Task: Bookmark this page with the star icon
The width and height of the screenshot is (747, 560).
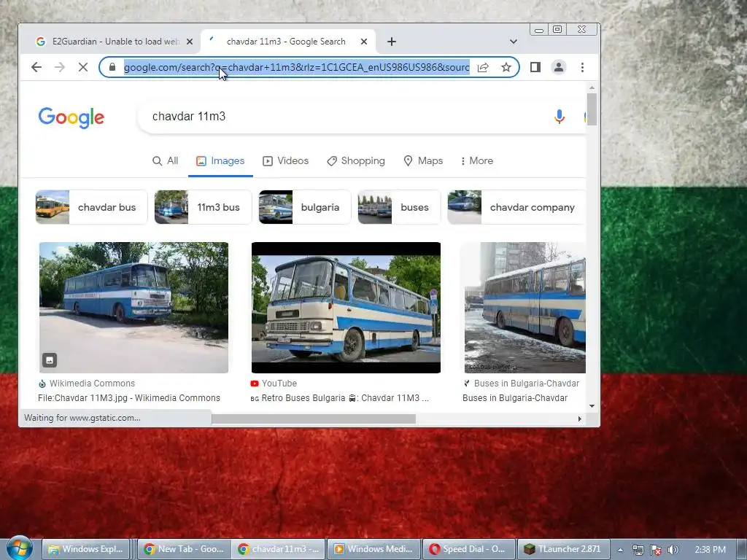Action: click(506, 67)
